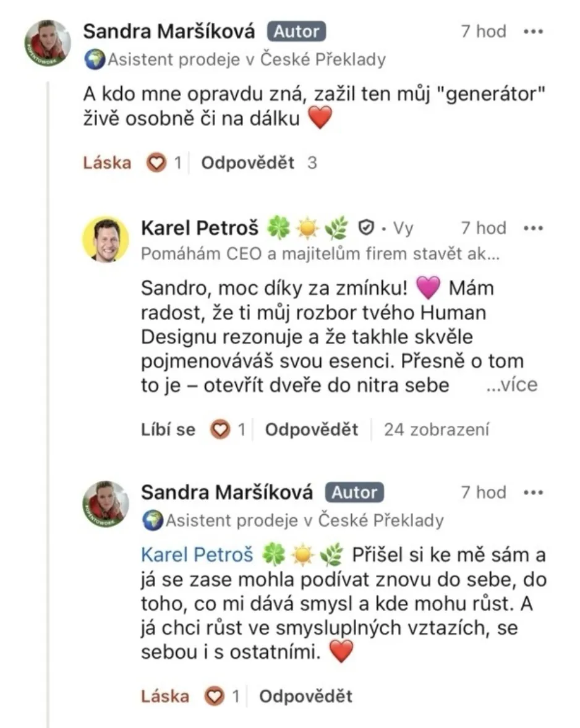Click Sandra's avatar on last reply
The image size is (580, 728).
click(106, 504)
